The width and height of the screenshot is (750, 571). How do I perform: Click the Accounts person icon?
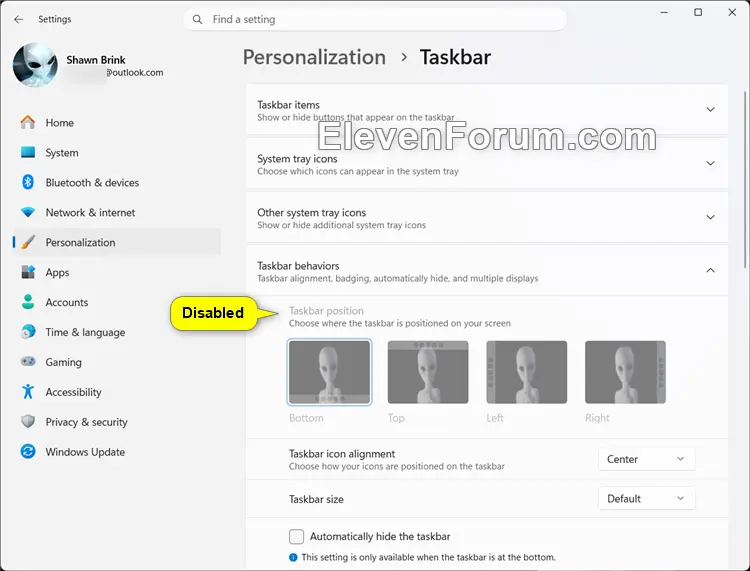click(28, 302)
